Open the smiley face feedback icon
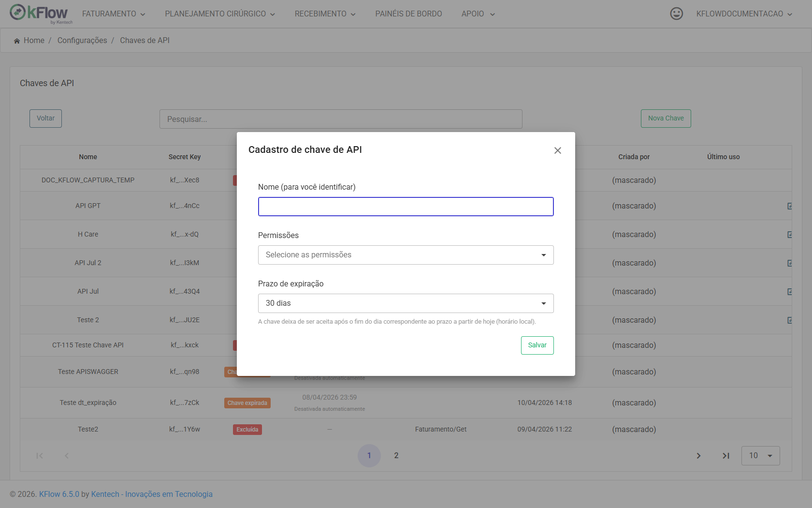 677,14
